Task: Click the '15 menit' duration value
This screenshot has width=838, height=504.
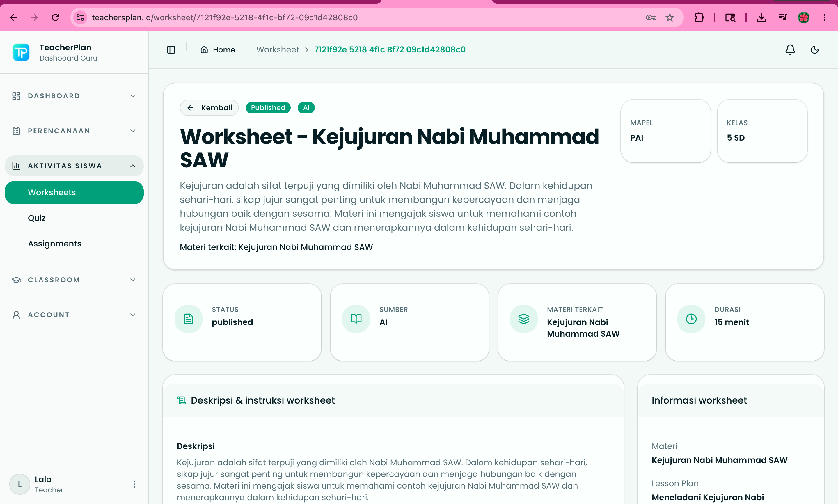Action: (732, 322)
